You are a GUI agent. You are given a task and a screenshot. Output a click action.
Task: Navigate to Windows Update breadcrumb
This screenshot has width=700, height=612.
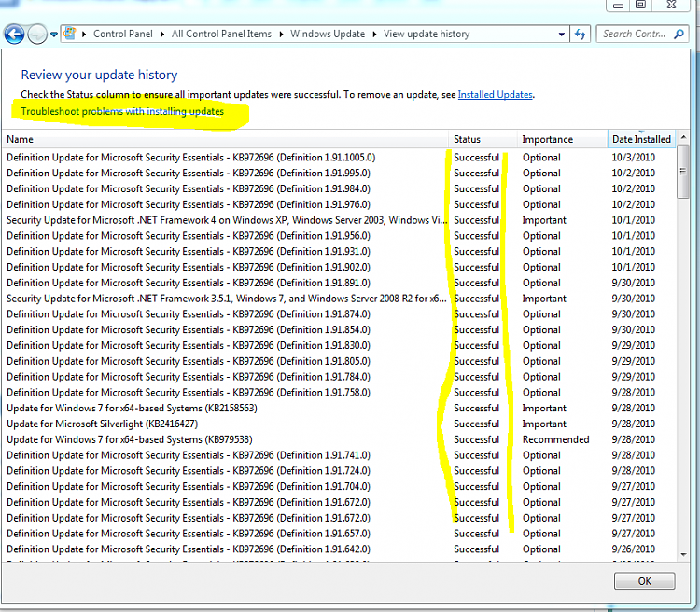tap(328, 34)
